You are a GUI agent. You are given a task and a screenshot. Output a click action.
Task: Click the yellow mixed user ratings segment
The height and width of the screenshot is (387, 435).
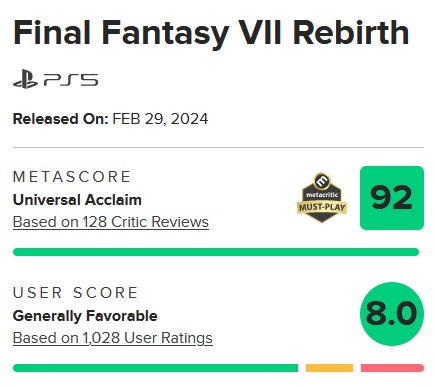[329, 368]
